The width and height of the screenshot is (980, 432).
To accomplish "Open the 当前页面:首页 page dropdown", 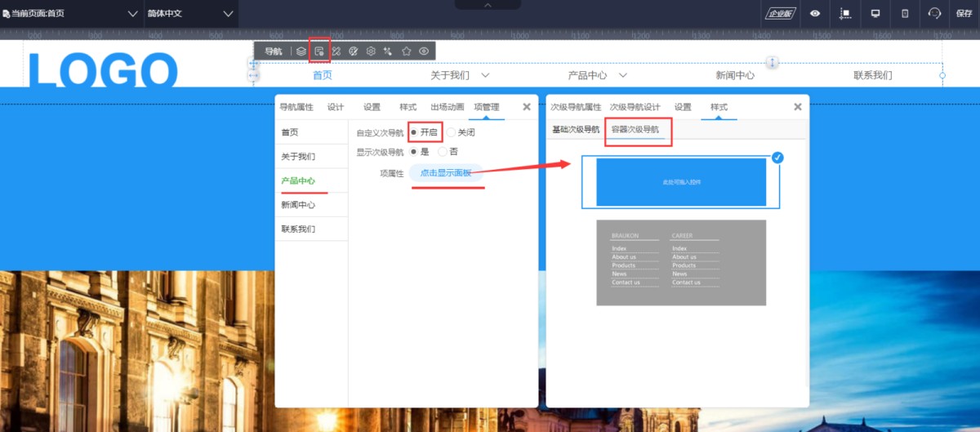I will (70, 14).
